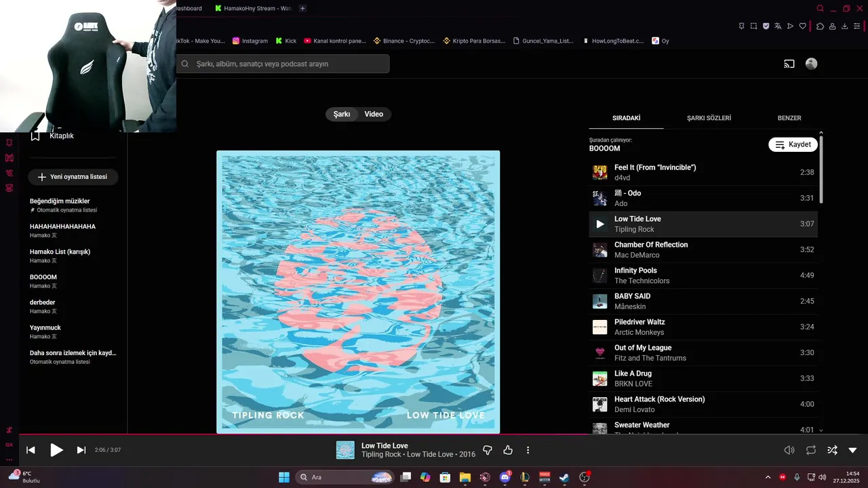Play Feel It (From Invincible) in queue
This screenshot has height=488, width=868.
coord(703,172)
